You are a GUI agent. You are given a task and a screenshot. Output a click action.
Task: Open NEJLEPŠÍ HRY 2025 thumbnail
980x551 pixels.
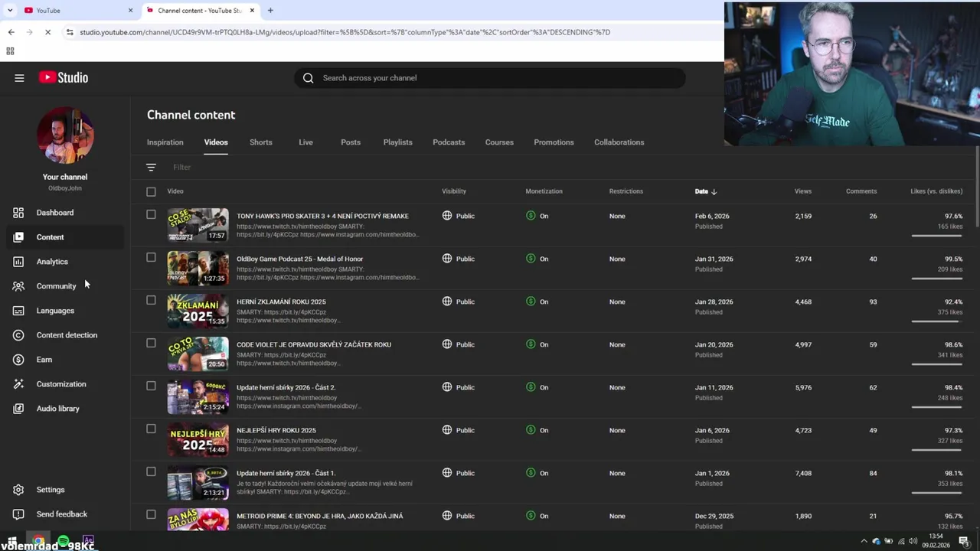point(198,439)
